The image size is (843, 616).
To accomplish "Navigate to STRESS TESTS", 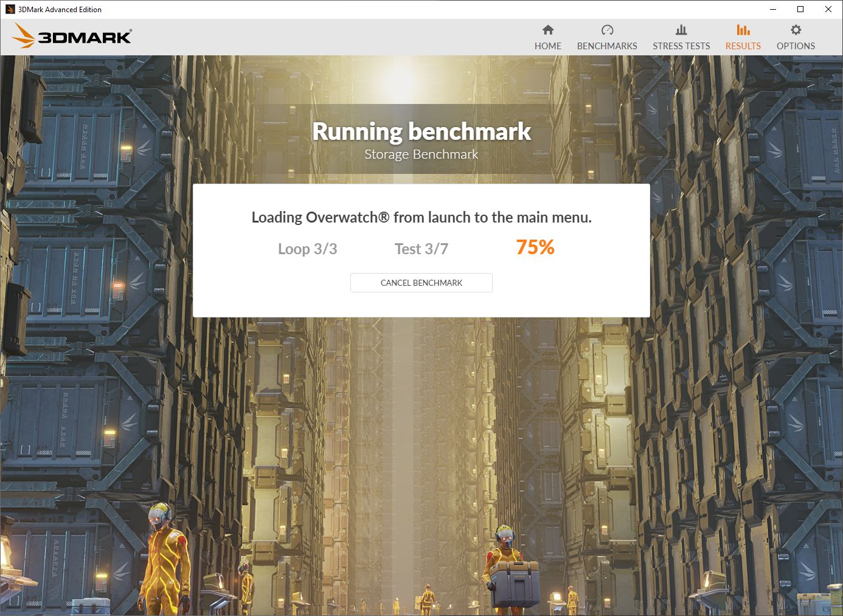I will (x=681, y=46).
